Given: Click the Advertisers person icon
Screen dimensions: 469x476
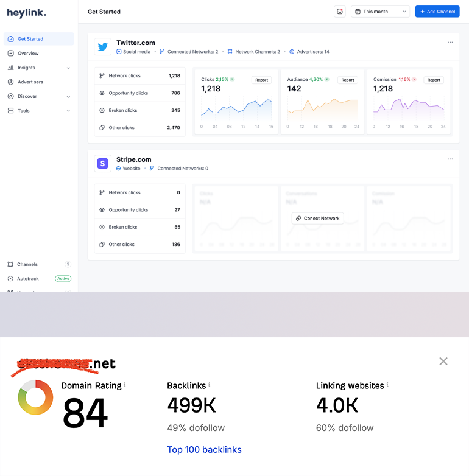Looking at the screenshot, I should 10,82.
